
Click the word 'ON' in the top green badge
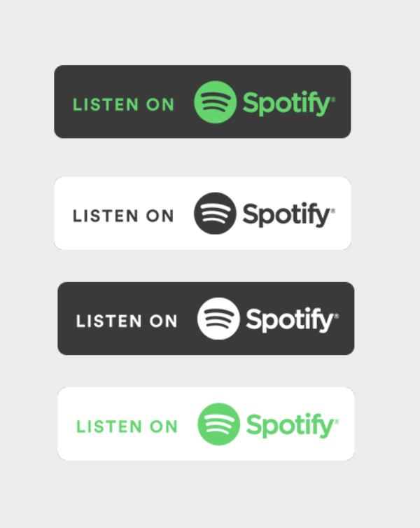pos(160,104)
